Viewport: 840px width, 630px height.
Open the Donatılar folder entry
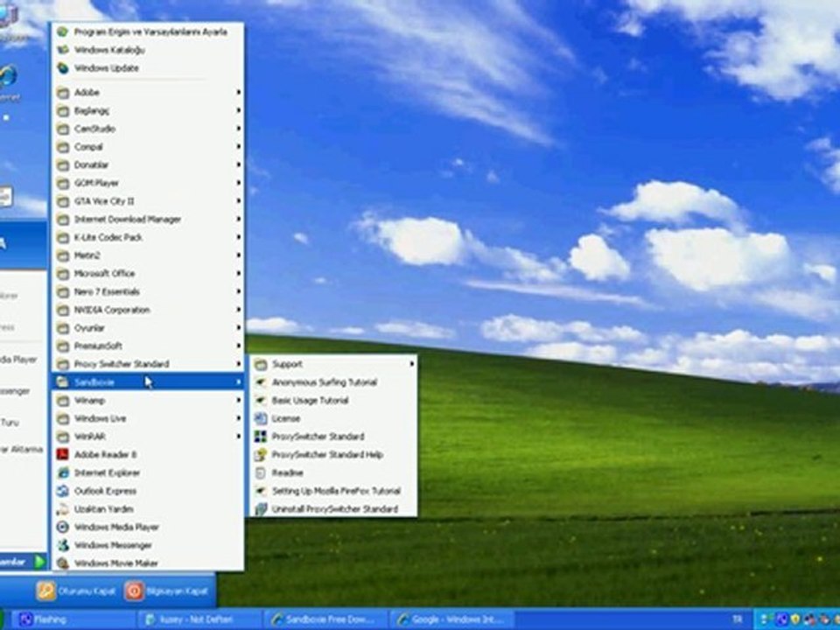coord(149,165)
